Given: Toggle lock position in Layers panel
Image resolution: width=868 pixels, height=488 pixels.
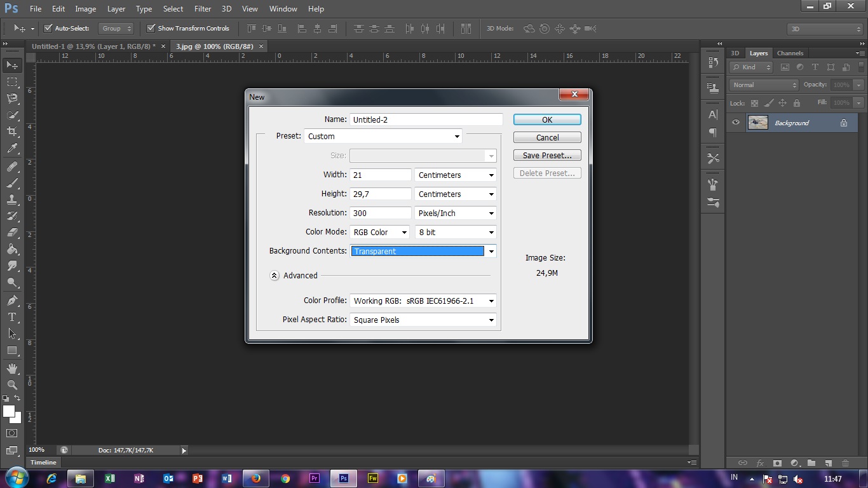Looking at the screenshot, I should 782,103.
